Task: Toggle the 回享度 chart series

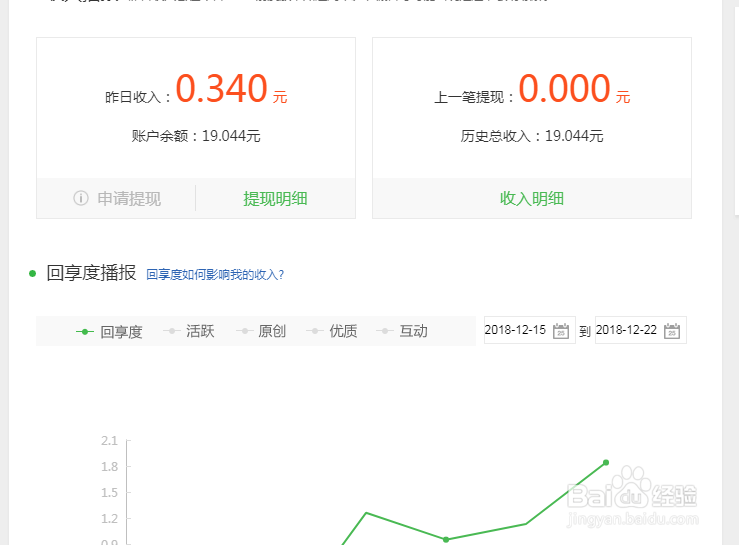Action: pos(109,331)
